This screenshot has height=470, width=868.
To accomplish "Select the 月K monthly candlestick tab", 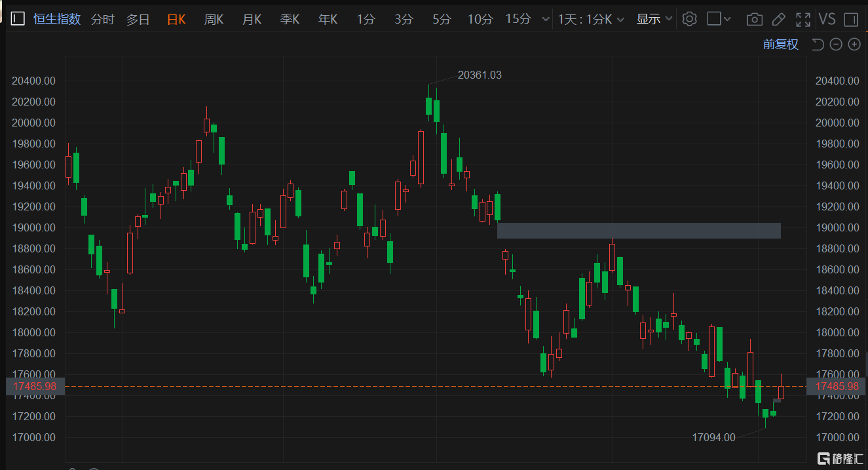I will (x=252, y=20).
